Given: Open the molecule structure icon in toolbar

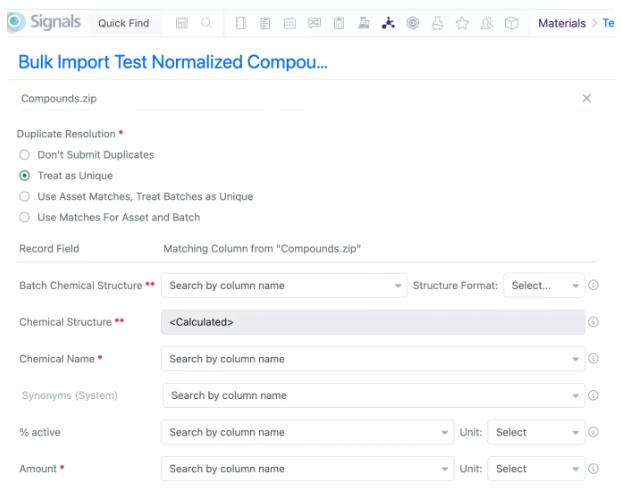Looking at the screenshot, I should 388,23.
